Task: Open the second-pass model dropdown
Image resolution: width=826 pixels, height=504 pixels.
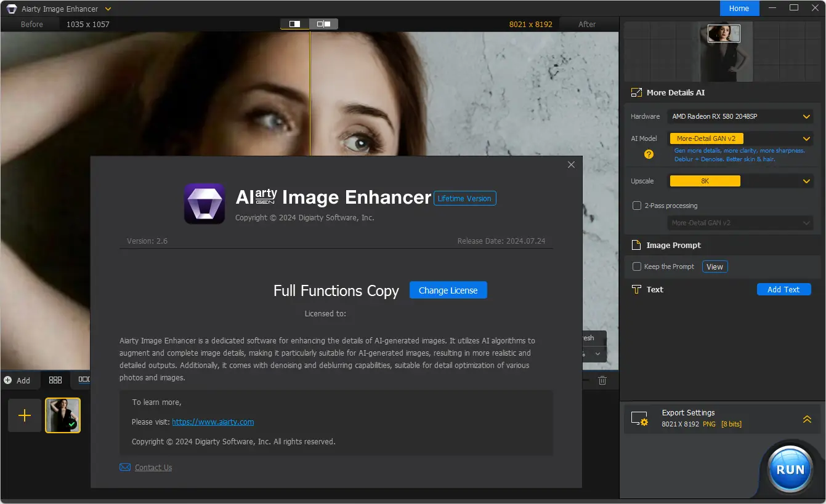Action: pyautogui.click(x=740, y=223)
